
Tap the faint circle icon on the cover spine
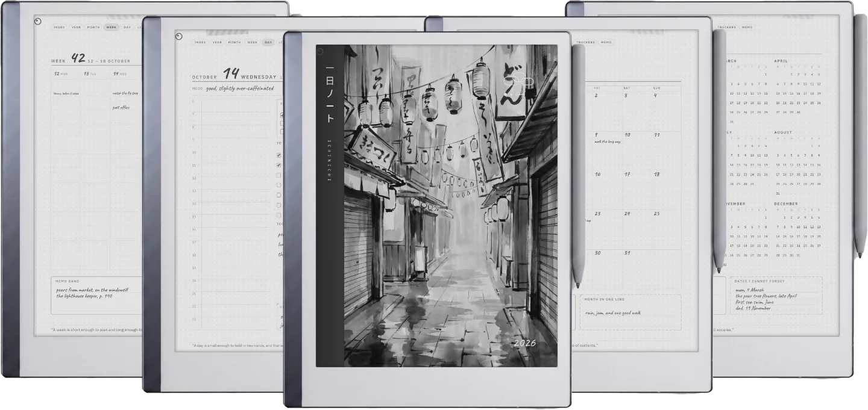coord(319,51)
